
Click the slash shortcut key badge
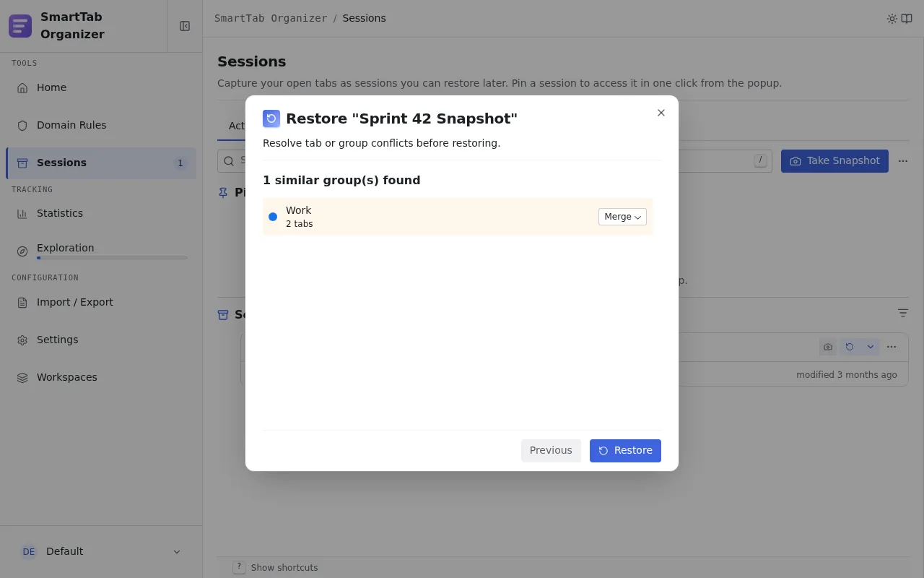pyautogui.click(x=760, y=160)
